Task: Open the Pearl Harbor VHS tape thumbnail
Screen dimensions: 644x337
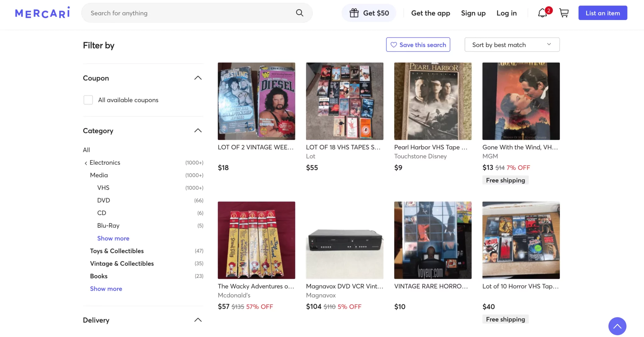Action: coord(433,101)
